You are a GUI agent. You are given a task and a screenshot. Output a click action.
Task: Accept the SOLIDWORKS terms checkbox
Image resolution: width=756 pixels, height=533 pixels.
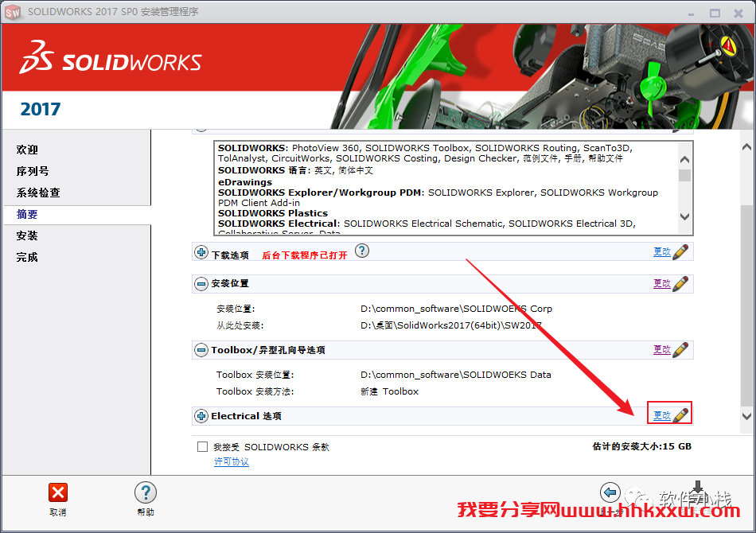pos(202,447)
